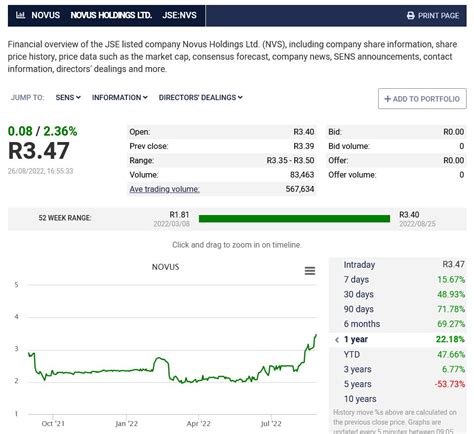474x434 pixels.
Task: Click the 26/08/2022 timestamp
Action: (40, 171)
